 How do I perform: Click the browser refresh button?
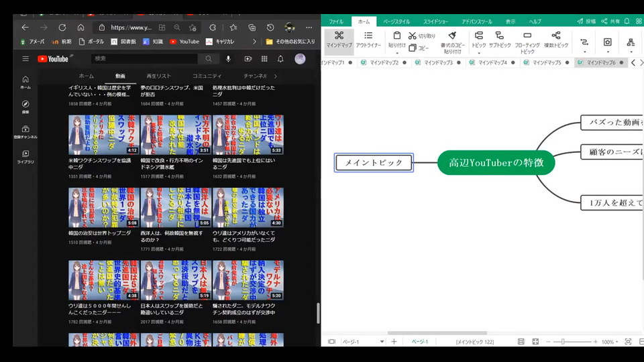(62, 27)
